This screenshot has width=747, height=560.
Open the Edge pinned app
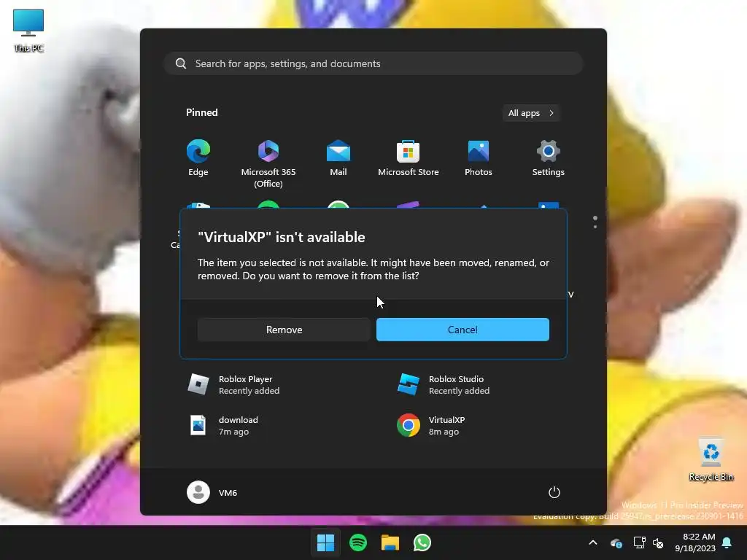(x=198, y=158)
